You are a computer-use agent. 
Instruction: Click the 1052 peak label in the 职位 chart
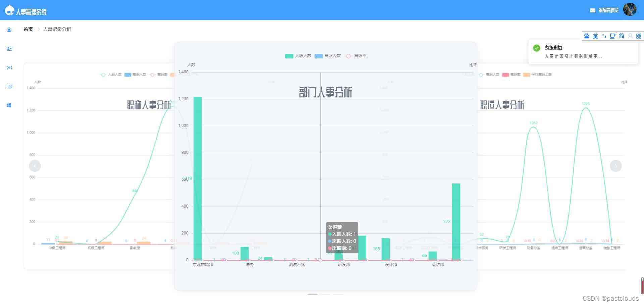pyautogui.click(x=534, y=123)
